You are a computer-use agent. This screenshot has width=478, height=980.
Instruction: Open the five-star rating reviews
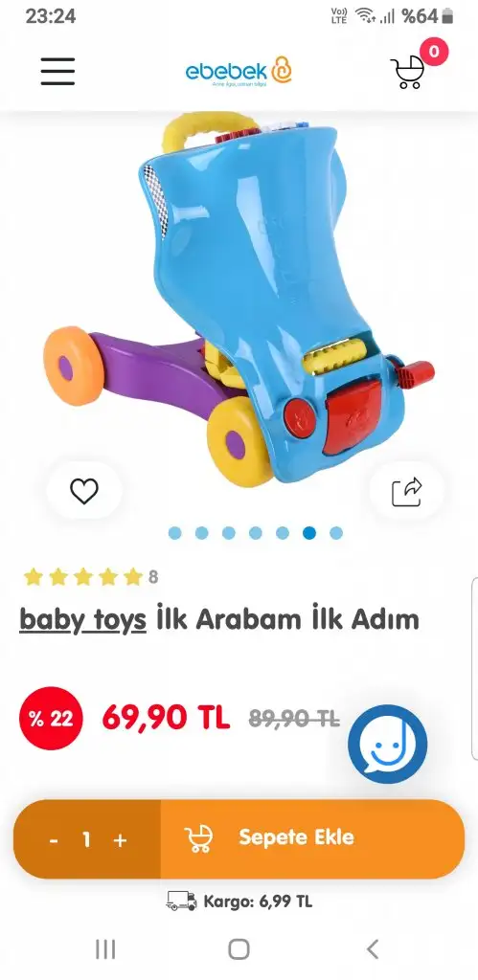pyautogui.click(x=90, y=577)
